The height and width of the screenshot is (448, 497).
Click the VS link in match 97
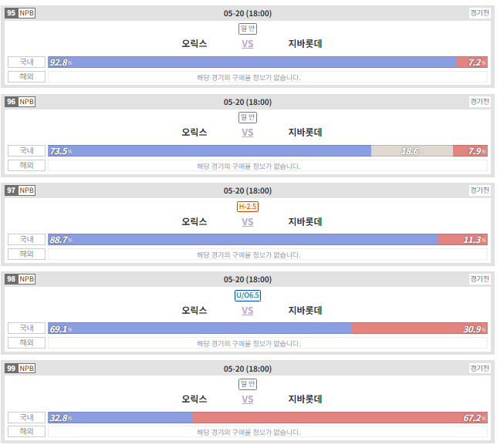pyautogui.click(x=248, y=222)
